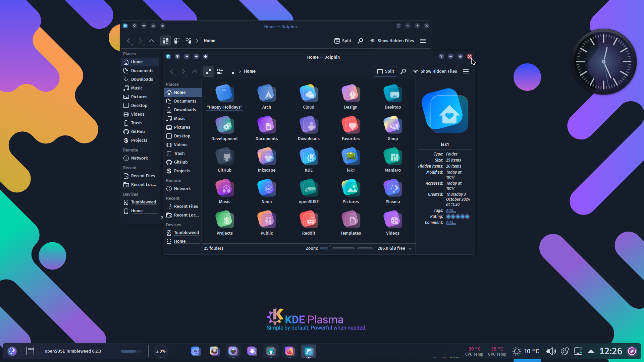This screenshot has width=644, height=362.
Task: Open the Arch folder
Action: click(x=267, y=97)
